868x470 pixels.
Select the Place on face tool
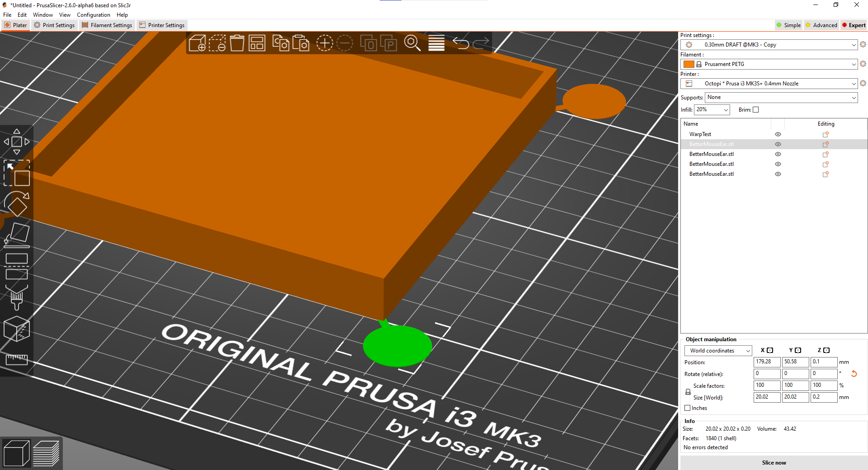click(17, 235)
